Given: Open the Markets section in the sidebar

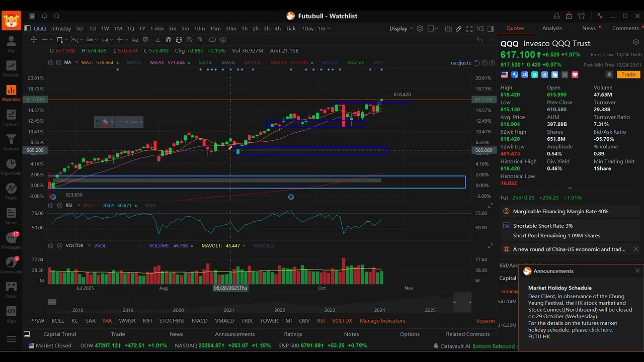Looking at the screenshot, I should pos(11,69).
